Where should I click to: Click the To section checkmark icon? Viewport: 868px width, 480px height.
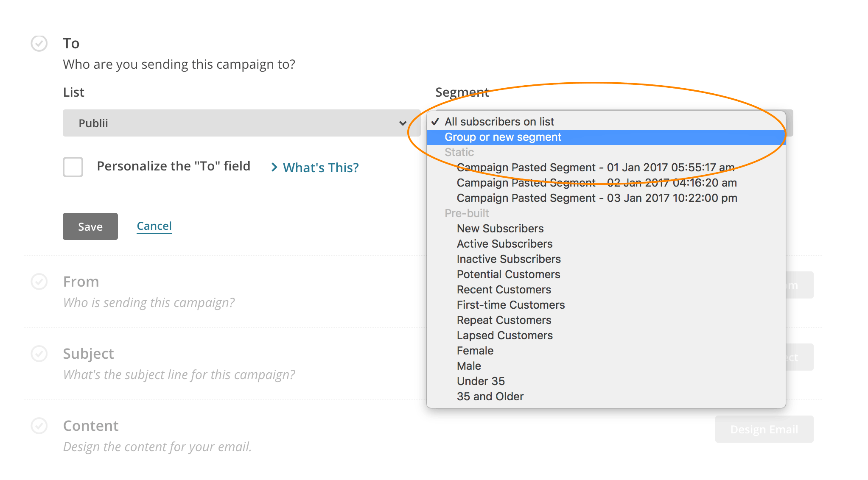[x=39, y=44]
